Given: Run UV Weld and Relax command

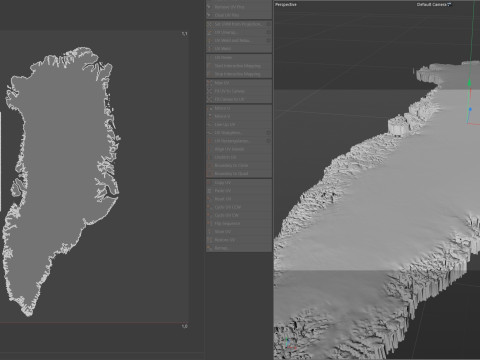Looking at the screenshot, I should (x=239, y=40).
